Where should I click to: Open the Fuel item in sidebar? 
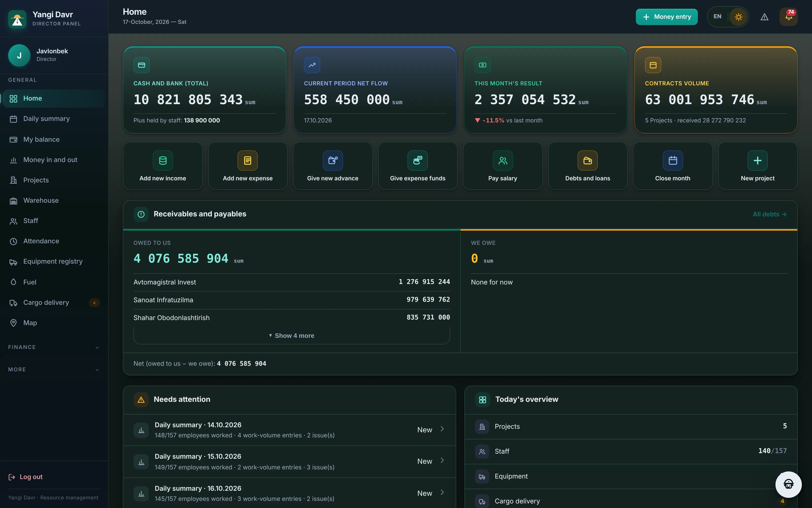coord(54,282)
